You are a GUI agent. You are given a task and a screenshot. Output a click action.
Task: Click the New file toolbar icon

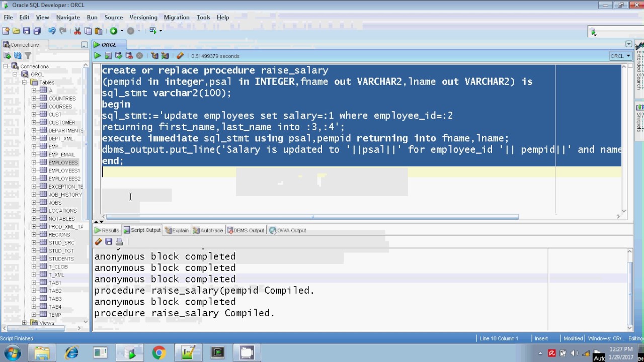point(6,31)
